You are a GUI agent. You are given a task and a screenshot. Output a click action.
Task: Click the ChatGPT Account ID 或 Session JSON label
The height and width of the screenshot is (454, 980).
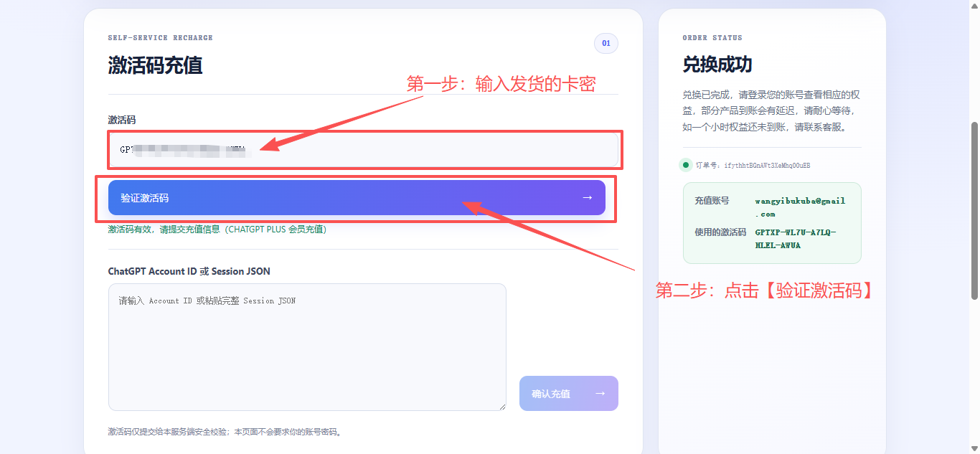(x=189, y=271)
